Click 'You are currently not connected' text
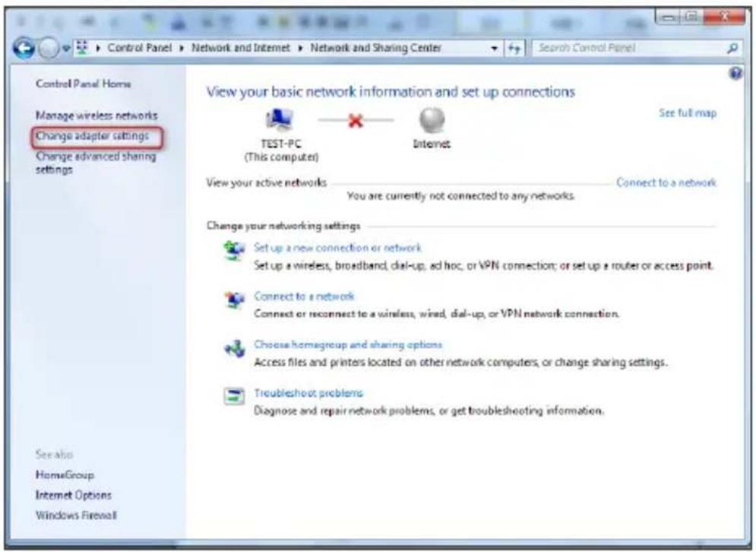This screenshot has height=552, width=756. (x=461, y=196)
